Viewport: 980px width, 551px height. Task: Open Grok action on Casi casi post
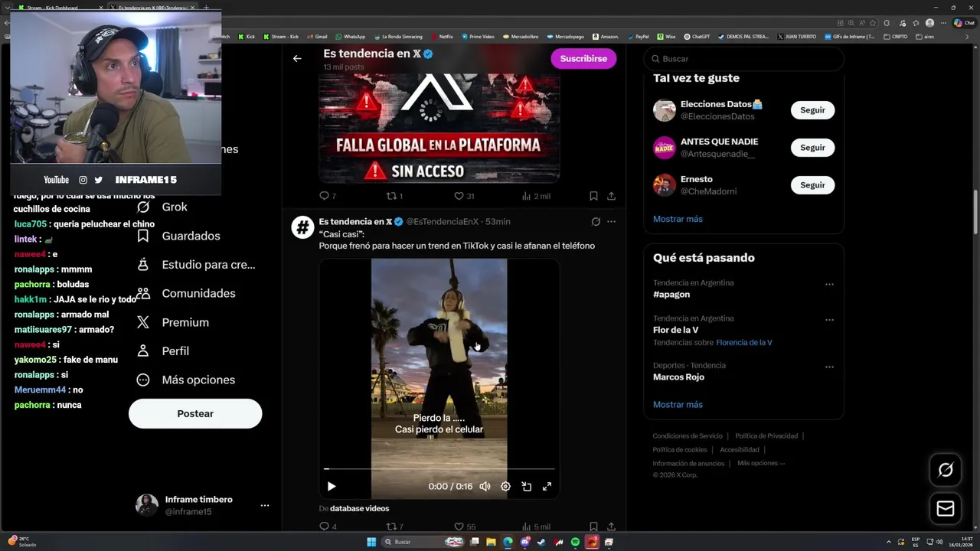click(x=596, y=222)
